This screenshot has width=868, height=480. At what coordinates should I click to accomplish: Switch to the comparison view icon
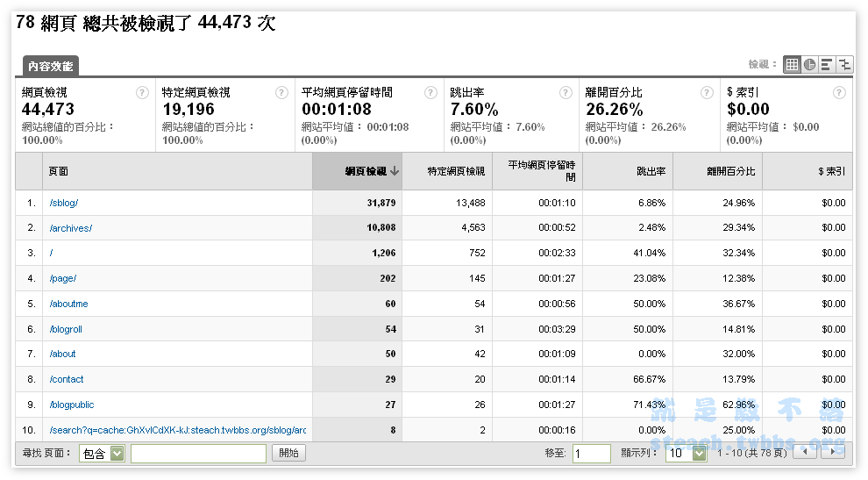[844, 64]
